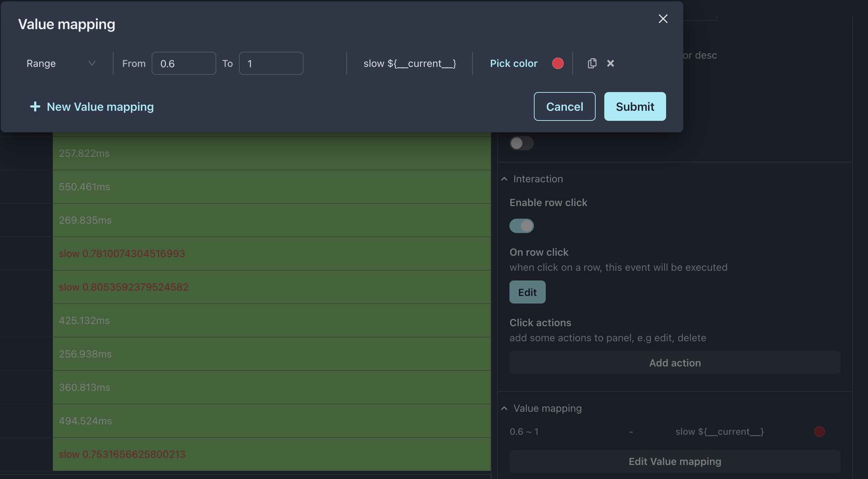The width and height of the screenshot is (868, 479).
Task: Select the 269.835ms table row
Action: (272, 220)
